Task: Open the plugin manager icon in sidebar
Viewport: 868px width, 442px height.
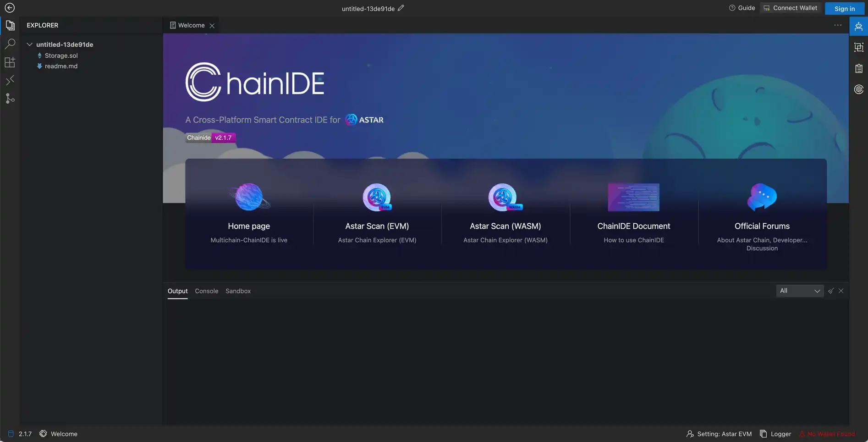Action: (10, 62)
